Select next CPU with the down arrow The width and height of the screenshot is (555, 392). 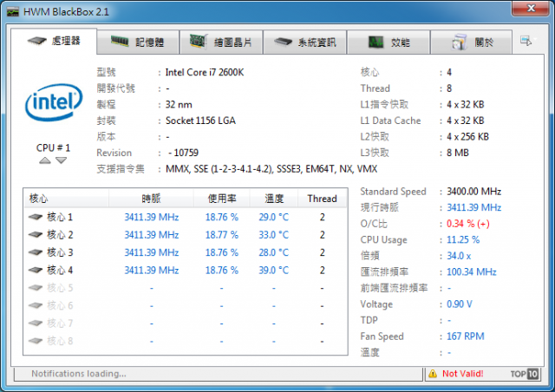[x=62, y=160]
